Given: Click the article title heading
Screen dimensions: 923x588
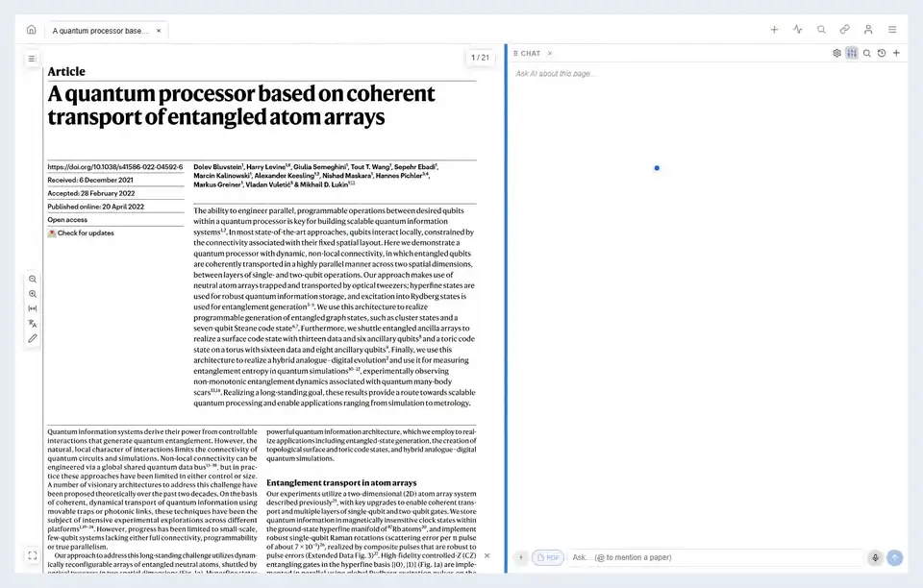Looking at the screenshot, I should 241,106.
